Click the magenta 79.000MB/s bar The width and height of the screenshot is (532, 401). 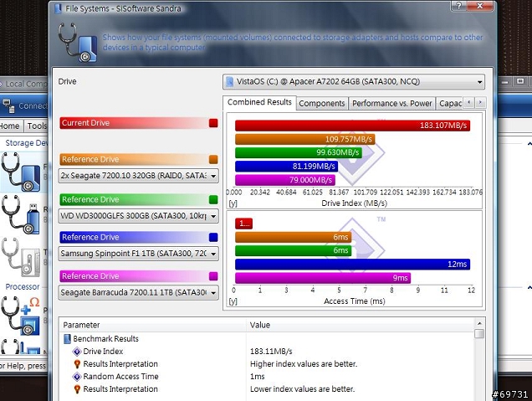(285, 180)
